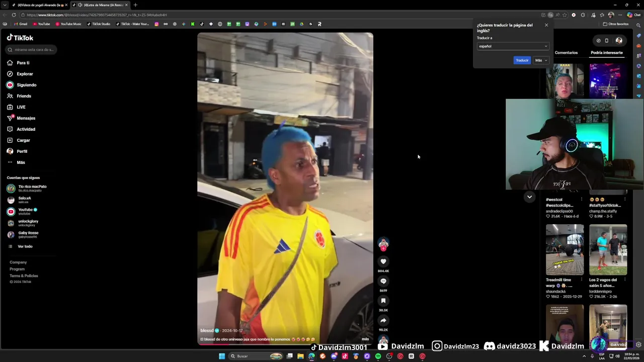The width and height of the screenshot is (644, 362).
Task: Open File Explorer from the taskbar
Action: click(300, 356)
